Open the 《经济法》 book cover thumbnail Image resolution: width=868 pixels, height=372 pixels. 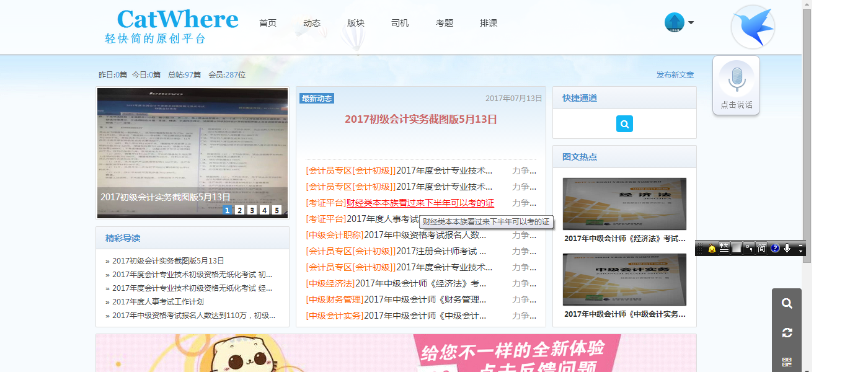click(624, 204)
